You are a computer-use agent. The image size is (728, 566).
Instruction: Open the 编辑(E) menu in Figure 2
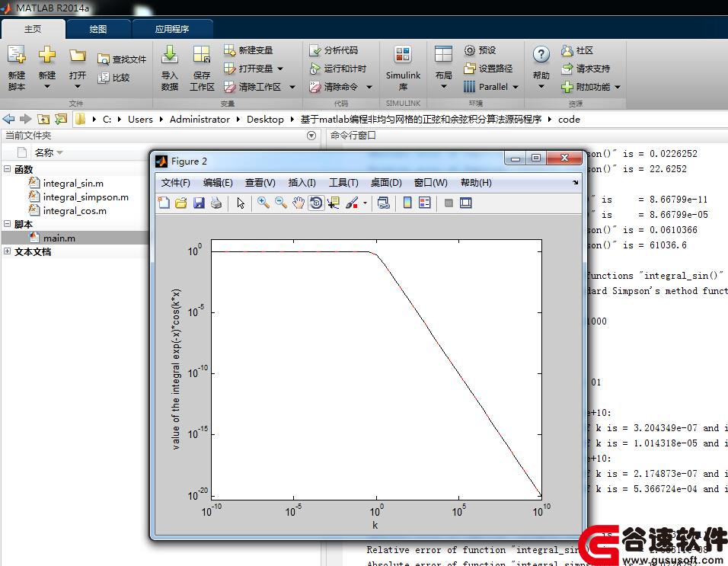218,183
